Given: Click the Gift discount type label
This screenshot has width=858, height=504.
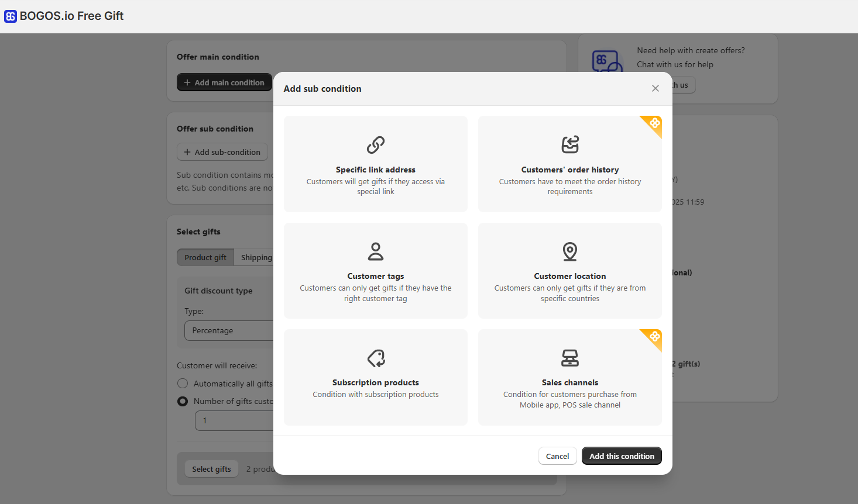Looking at the screenshot, I should 218,291.
